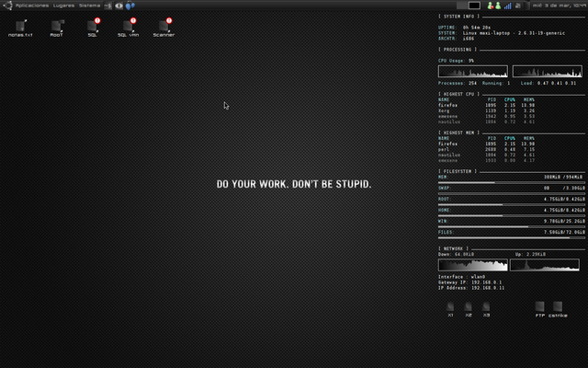Viewport: 588px width, 368px height.
Task: Click the MEM usage bar
Action: pos(512,182)
